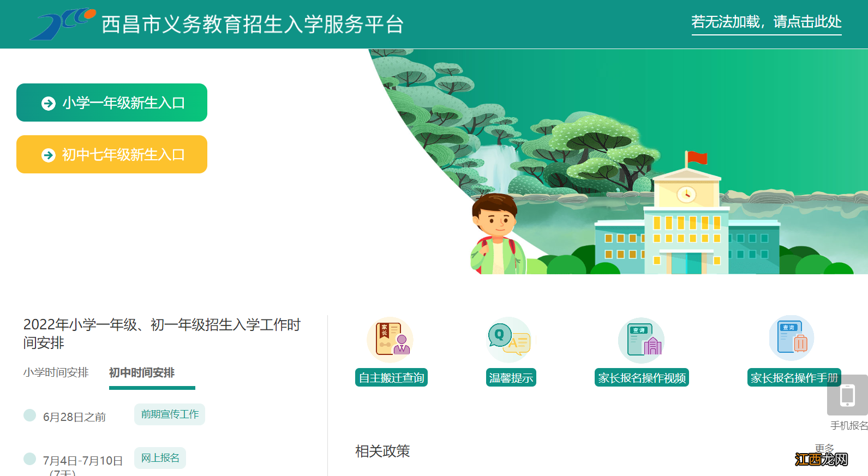This screenshot has height=476, width=868.
Task: Click the page title 西昌市义务教育招生入学服务平台
Action: click(253, 25)
